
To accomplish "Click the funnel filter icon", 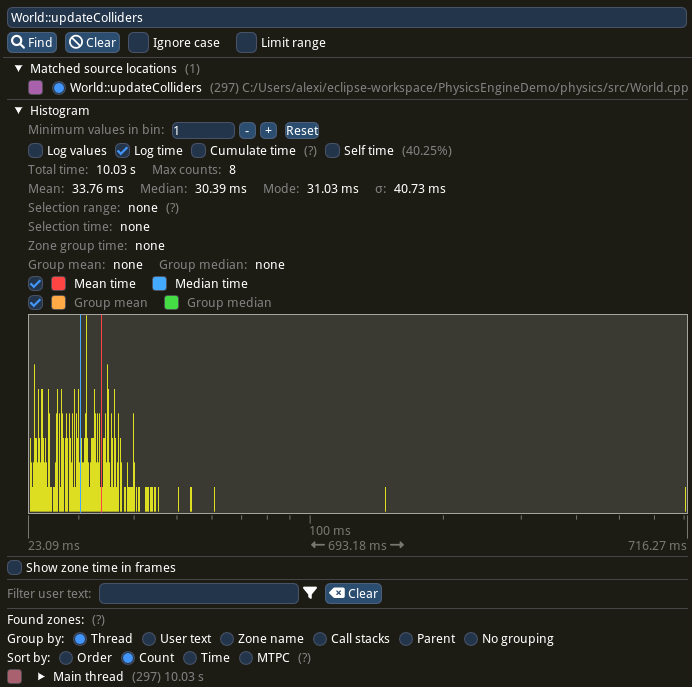I will point(310,593).
